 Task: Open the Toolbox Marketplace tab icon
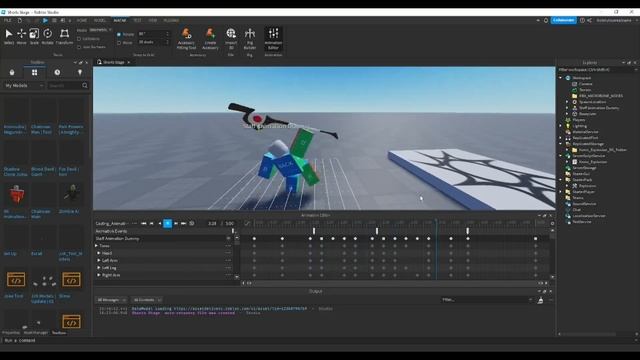click(x=12, y=72)
